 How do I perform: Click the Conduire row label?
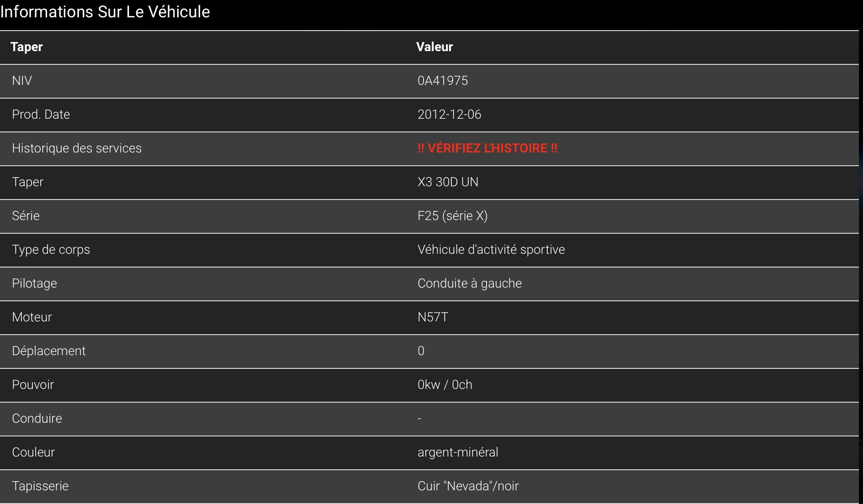pos(37,419)
